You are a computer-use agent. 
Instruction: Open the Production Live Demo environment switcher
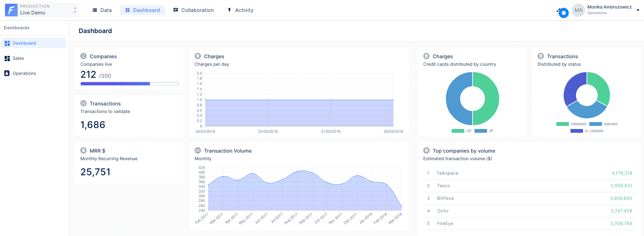tap(42, 10)
